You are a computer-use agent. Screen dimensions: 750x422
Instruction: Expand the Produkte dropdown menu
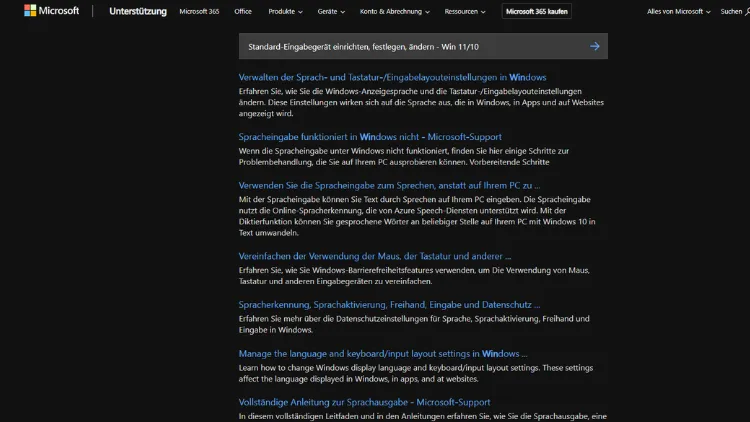click(285, 11)
